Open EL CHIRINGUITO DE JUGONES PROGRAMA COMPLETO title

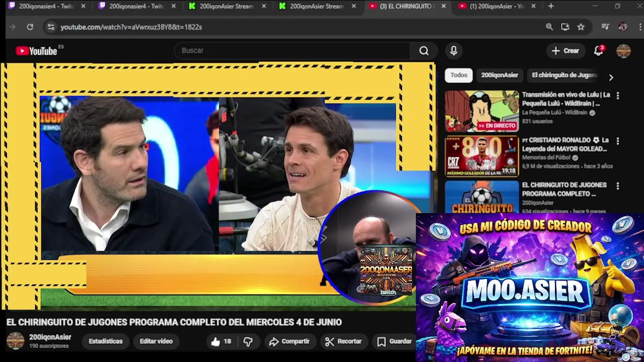(x=564, y=190)
